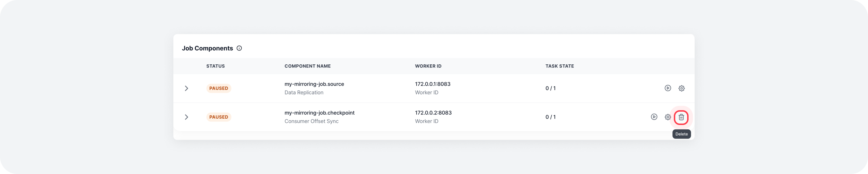This screenshot has width=868, height=174.
Task: Click worker ID 172.0.0.1:8083
Action: pos(432,84)
